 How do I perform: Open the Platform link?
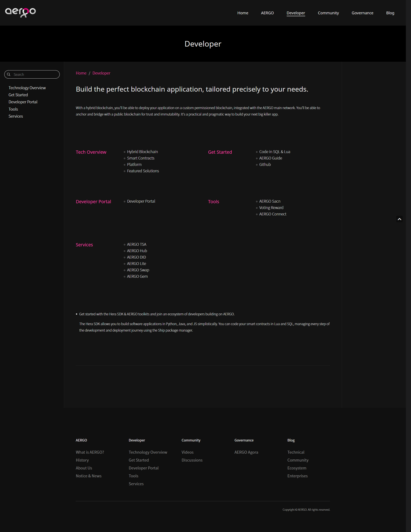tap(134, 164)
